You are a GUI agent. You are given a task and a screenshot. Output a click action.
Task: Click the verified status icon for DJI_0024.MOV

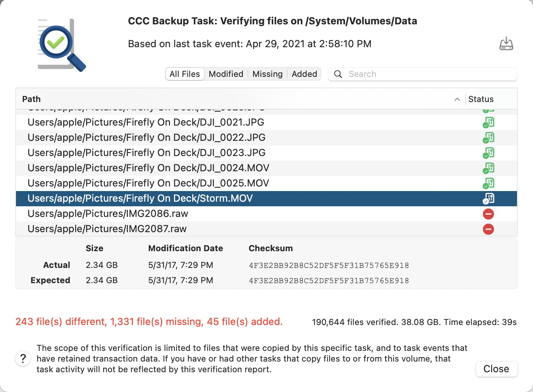[x=488, y=168]
